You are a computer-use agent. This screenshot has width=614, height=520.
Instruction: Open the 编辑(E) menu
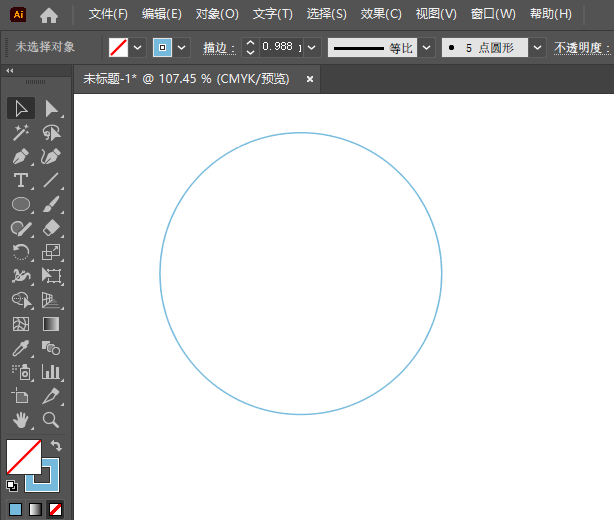[162, 14]
